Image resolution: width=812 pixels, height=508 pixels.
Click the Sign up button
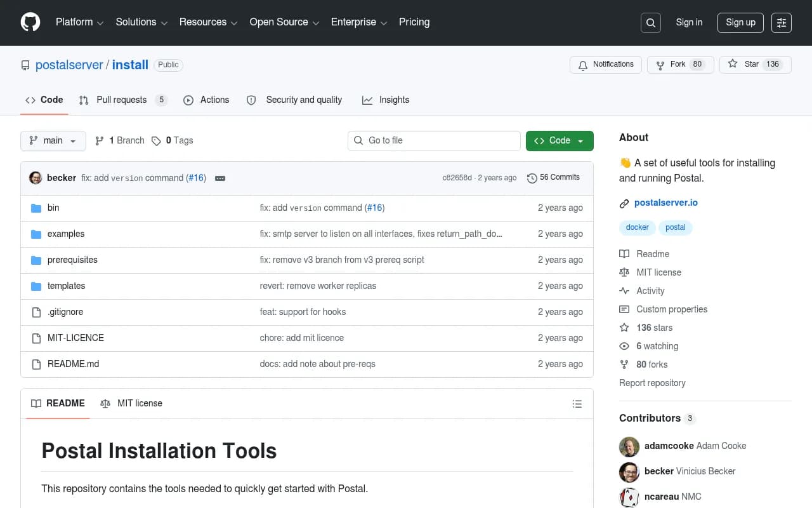pos(741,23)
